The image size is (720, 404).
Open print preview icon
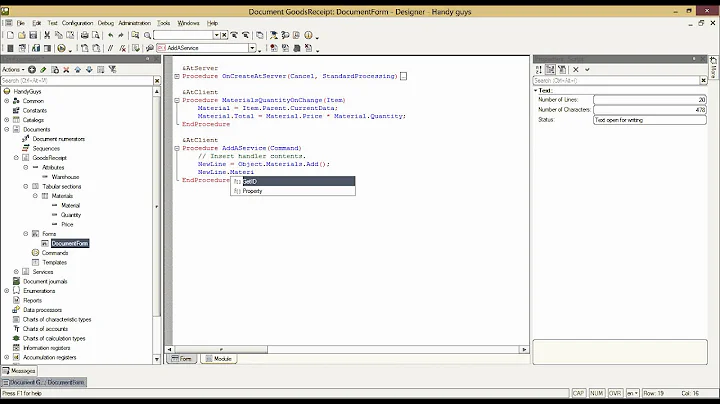[96, 35]
